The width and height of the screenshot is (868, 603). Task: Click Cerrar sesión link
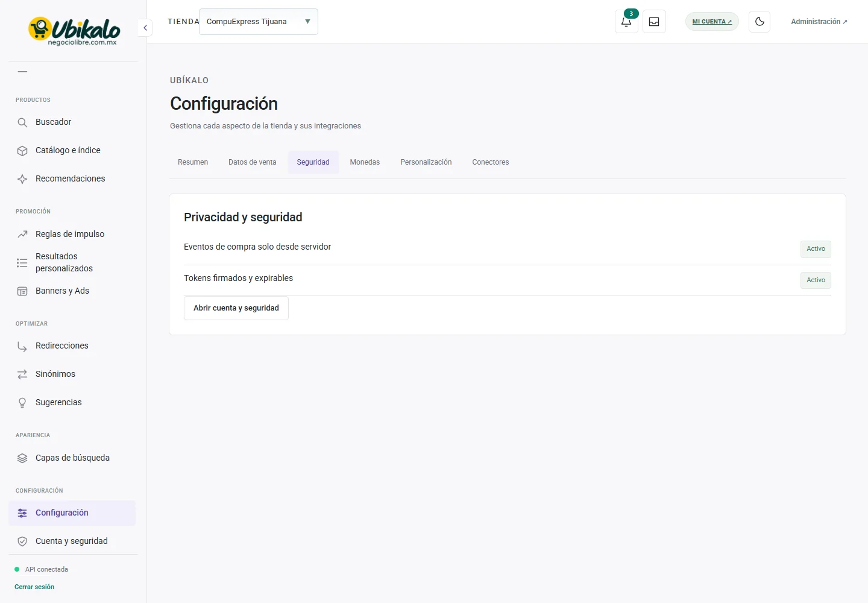click(34, 587)
